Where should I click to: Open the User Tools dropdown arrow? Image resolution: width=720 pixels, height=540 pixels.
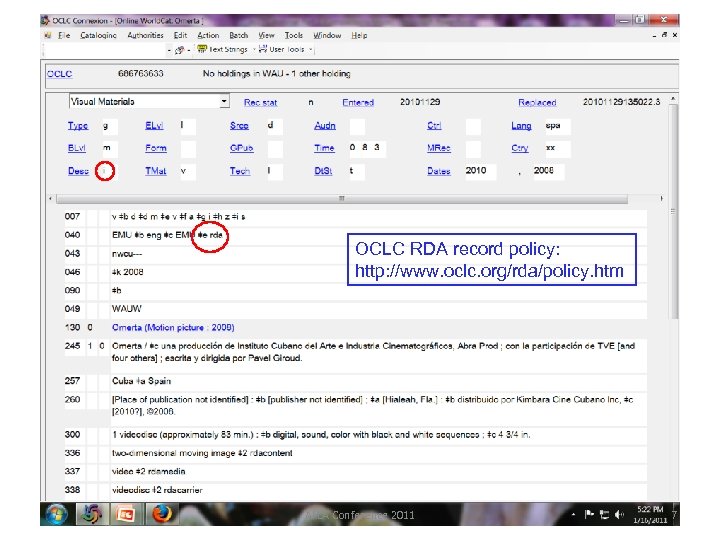310,50
